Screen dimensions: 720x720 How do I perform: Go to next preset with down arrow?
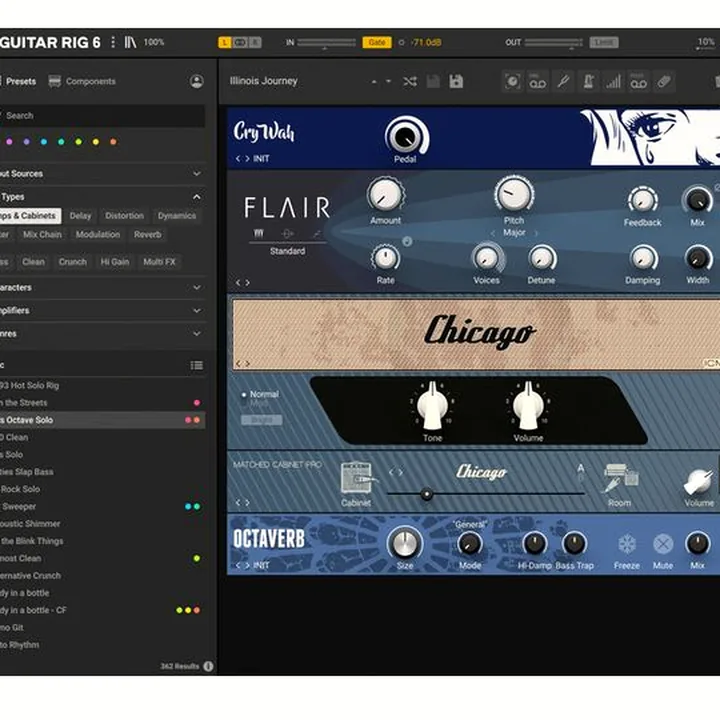click(388, 82)
